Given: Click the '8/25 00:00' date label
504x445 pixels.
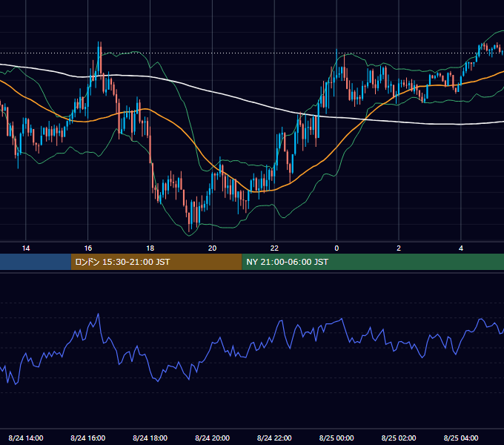Looking at the screenshot, I should tap(336, 438).
